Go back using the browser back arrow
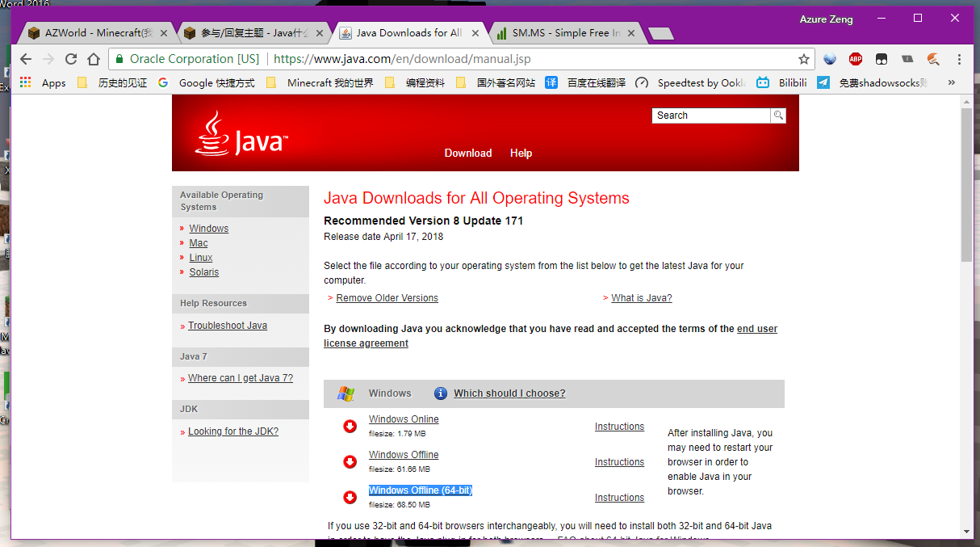This screenshot has width=980, height=547. point(26,59)
